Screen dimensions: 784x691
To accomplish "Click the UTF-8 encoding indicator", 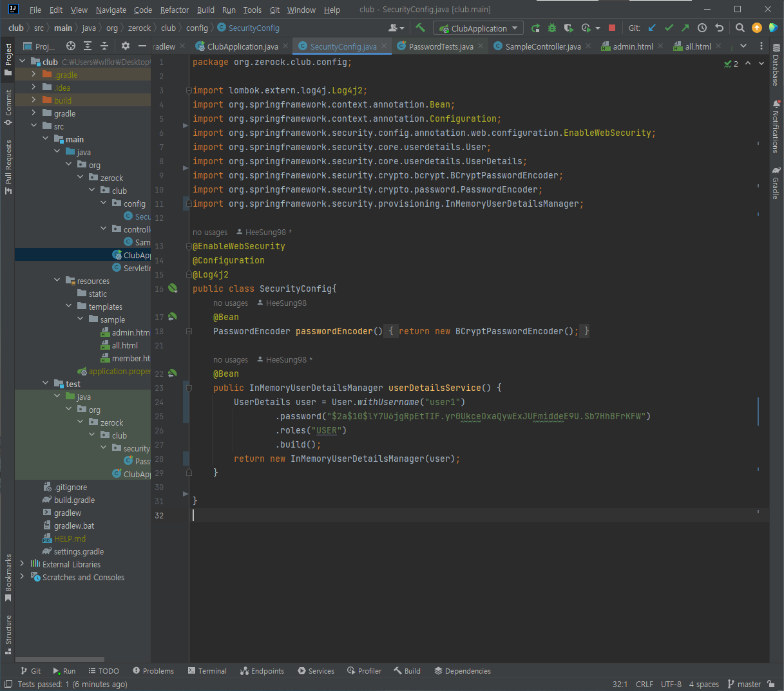I will (671, 684).
